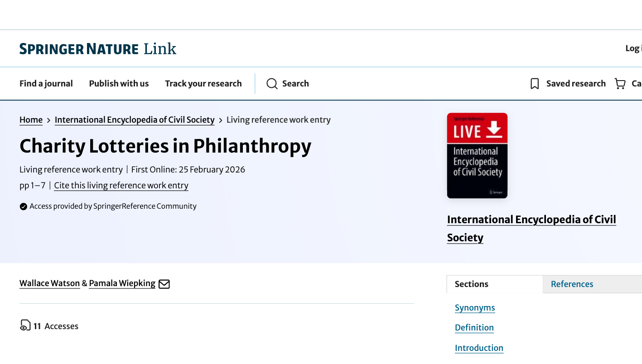This screenshot has height=364, width=642.
Task: Open the International Encyclopedia book cover
Action: (477, 155)
